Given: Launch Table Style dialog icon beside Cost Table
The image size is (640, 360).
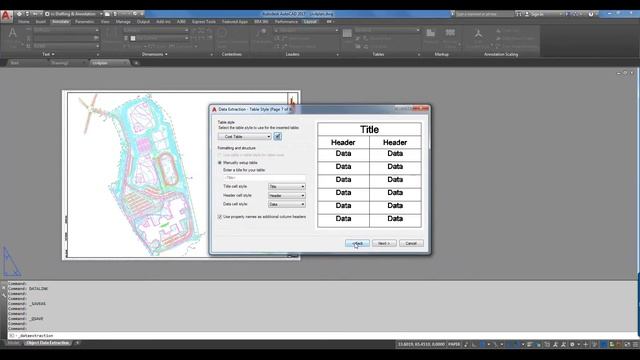Looking at the screenshot, I should (278, 136).
